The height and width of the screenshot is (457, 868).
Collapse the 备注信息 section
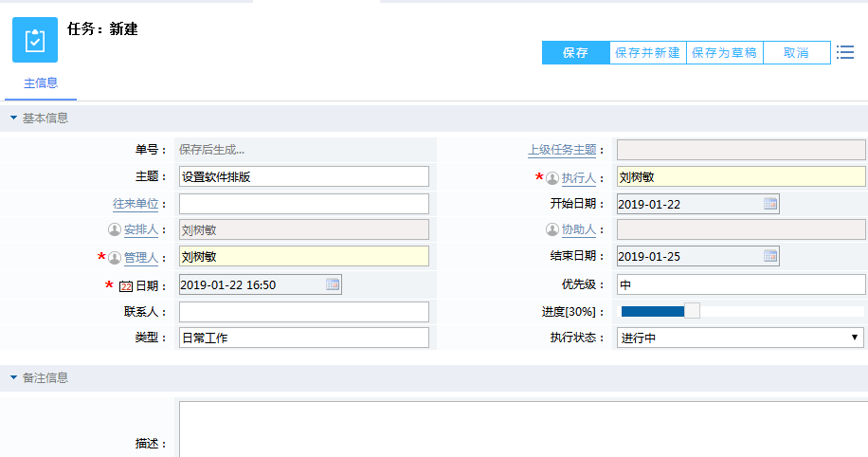[13, 378]
